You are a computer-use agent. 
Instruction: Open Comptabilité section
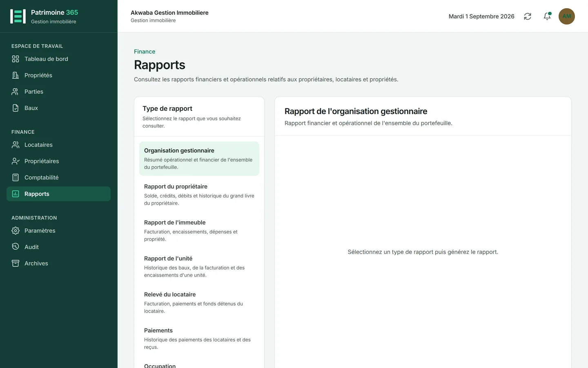58,177
